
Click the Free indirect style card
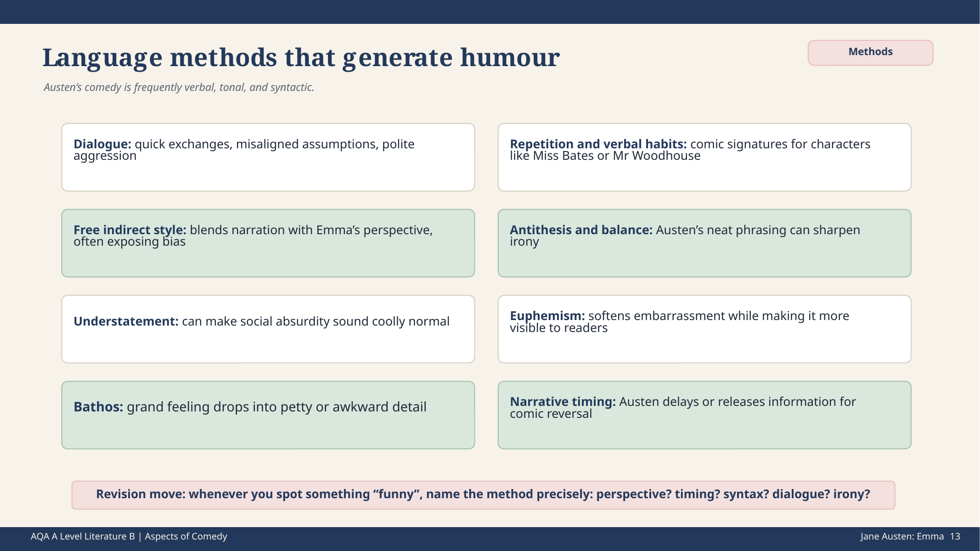coord(268,243)
